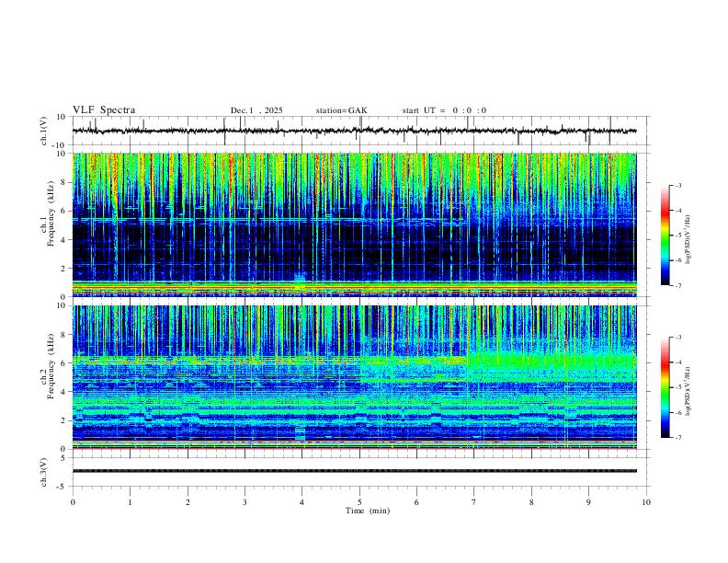
Task: Click the time axis tick label 4
Action: click(x=302, y=502)
